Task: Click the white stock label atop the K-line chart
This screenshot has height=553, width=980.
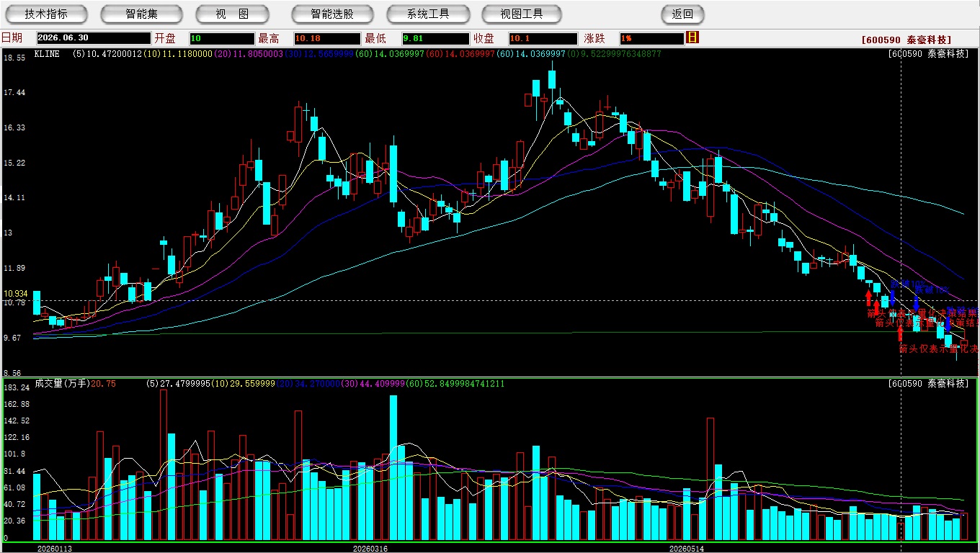Action: coord(928,53)
